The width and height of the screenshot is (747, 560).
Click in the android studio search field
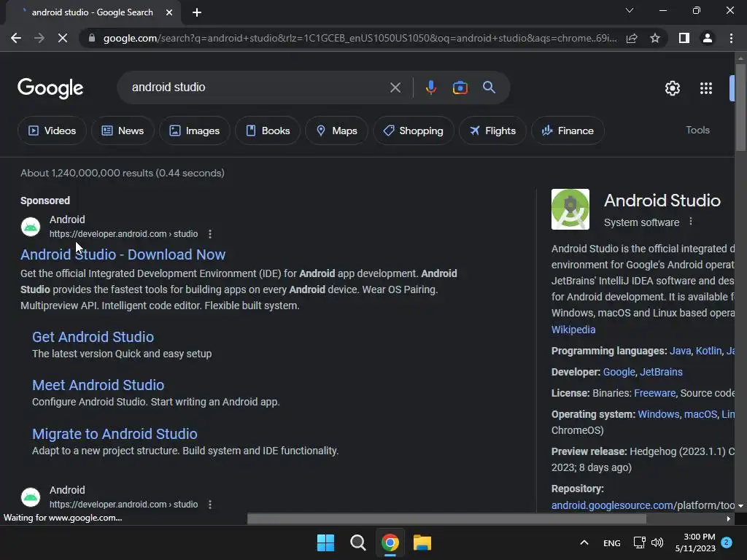[x=258, y=87]
